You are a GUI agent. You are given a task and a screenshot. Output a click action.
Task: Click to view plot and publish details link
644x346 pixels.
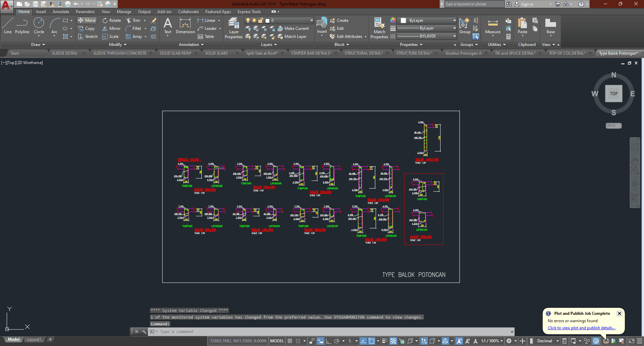coord(581,328)
